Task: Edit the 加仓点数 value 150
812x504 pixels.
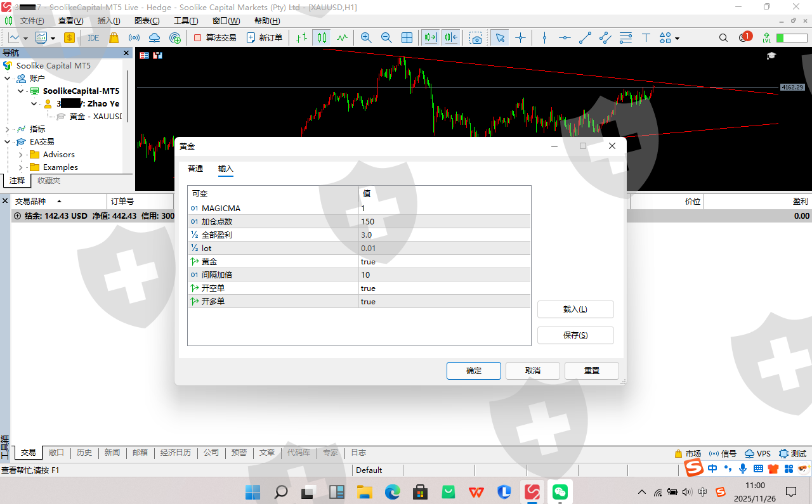Action: 444,221
